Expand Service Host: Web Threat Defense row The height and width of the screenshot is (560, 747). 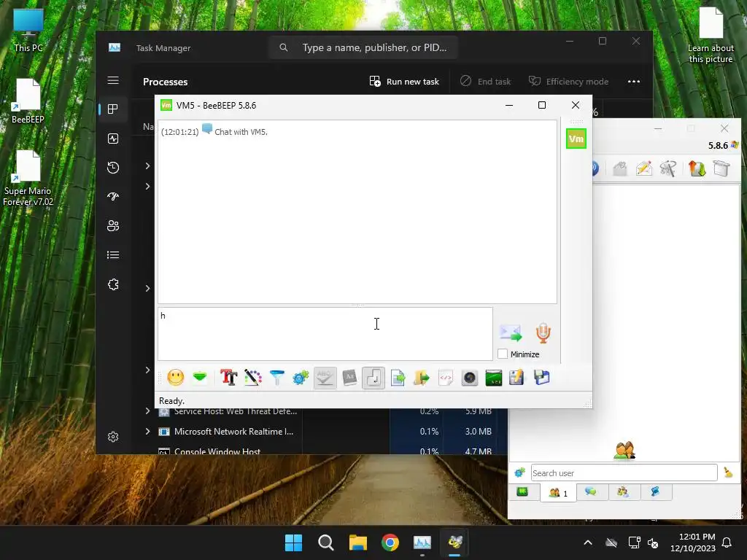tap(147, 411)
